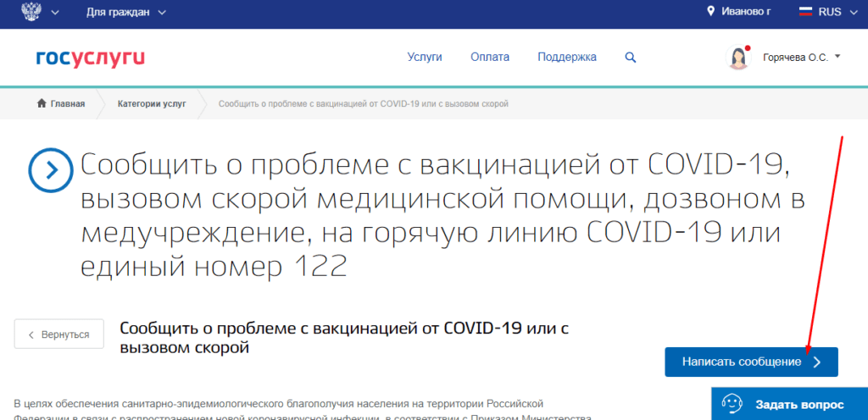Open the Услуги menu item
868x420 pixels.
point(425,58)
